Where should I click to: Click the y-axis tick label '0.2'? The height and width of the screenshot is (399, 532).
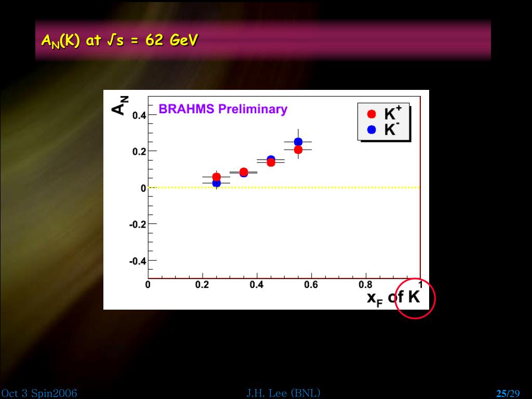point(139,152)
